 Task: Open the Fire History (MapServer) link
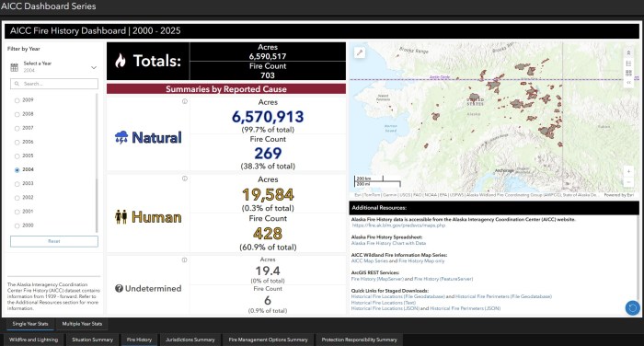pyautogui.click(x=377, y=279)
